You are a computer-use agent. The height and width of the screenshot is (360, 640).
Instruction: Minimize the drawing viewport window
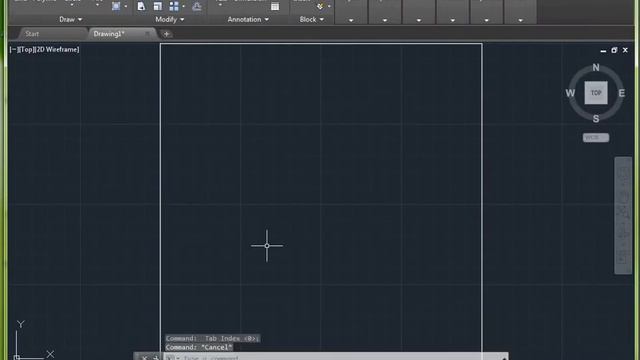[603, 51]
